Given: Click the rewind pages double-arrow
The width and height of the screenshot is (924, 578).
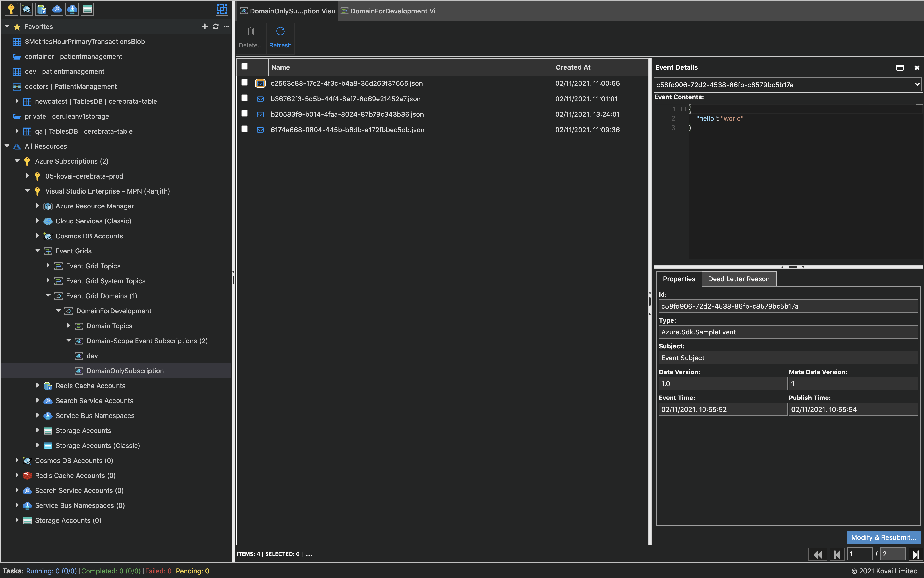Looking at the screenshot, I should tap(818, 554).
